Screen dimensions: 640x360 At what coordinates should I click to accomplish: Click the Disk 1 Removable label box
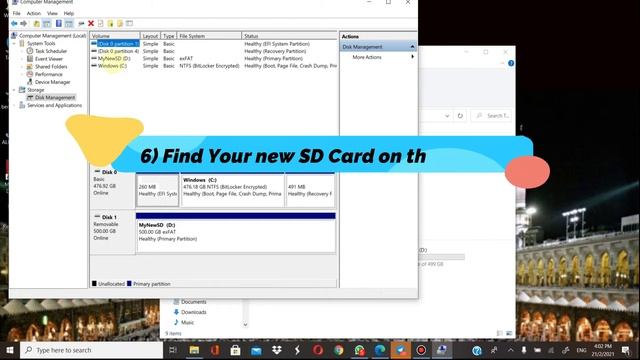pos(112,233)
